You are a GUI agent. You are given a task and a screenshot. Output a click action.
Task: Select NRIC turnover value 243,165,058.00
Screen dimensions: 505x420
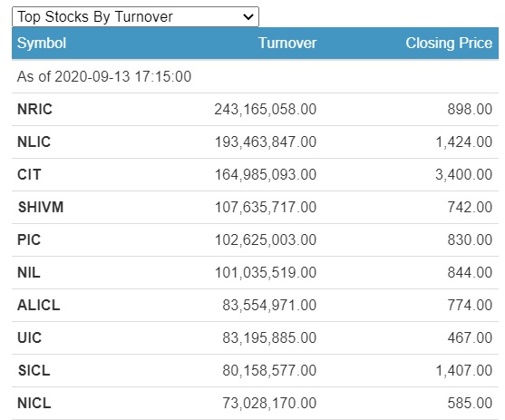coord(266,109)
